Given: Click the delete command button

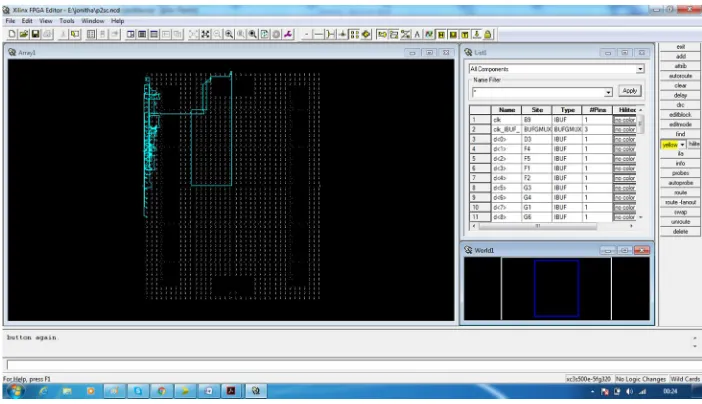Looking at the screenshot, I should click(x=681, y=232).
